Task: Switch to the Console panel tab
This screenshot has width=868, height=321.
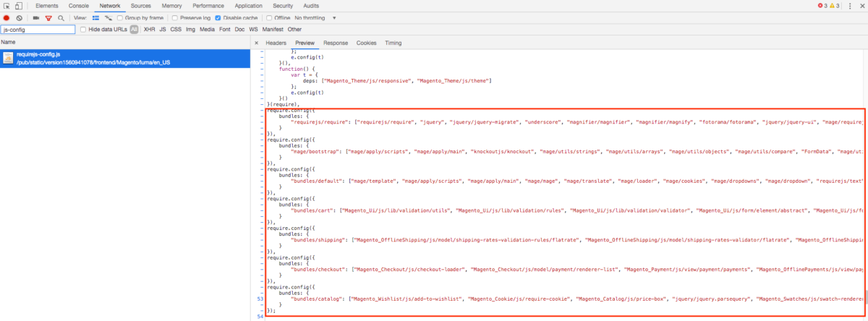Action: 79,6
